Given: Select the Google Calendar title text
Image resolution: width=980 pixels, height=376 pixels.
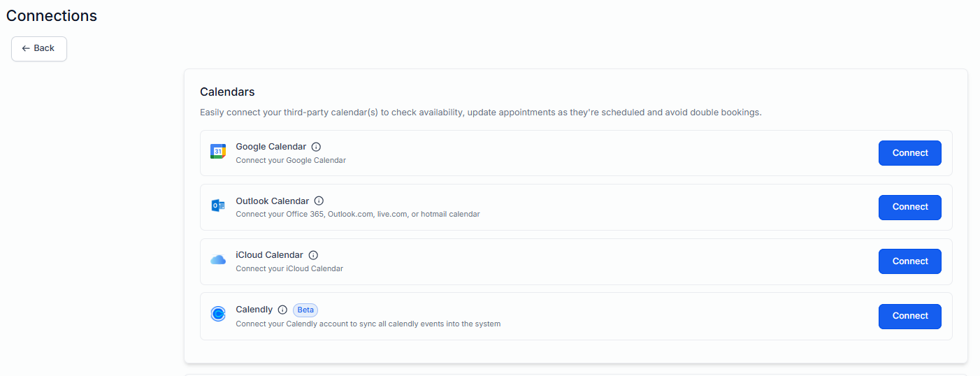Looking at the screenshot, I should 271,147.
